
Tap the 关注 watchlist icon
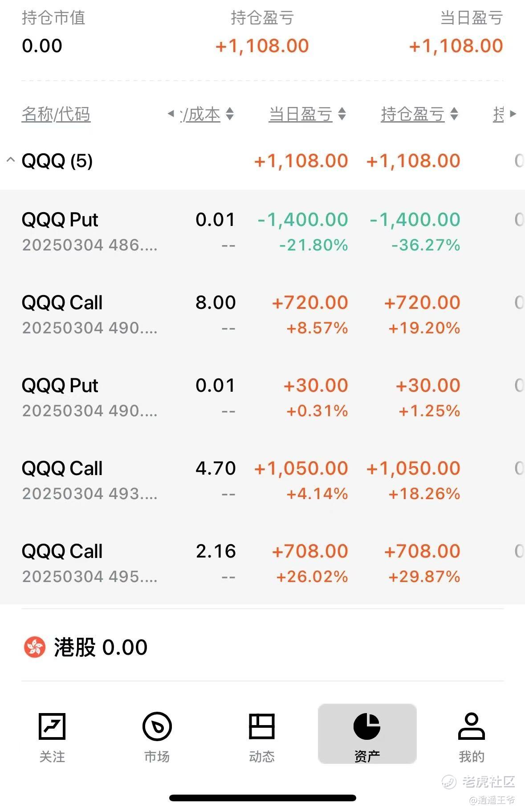point(52,726)
